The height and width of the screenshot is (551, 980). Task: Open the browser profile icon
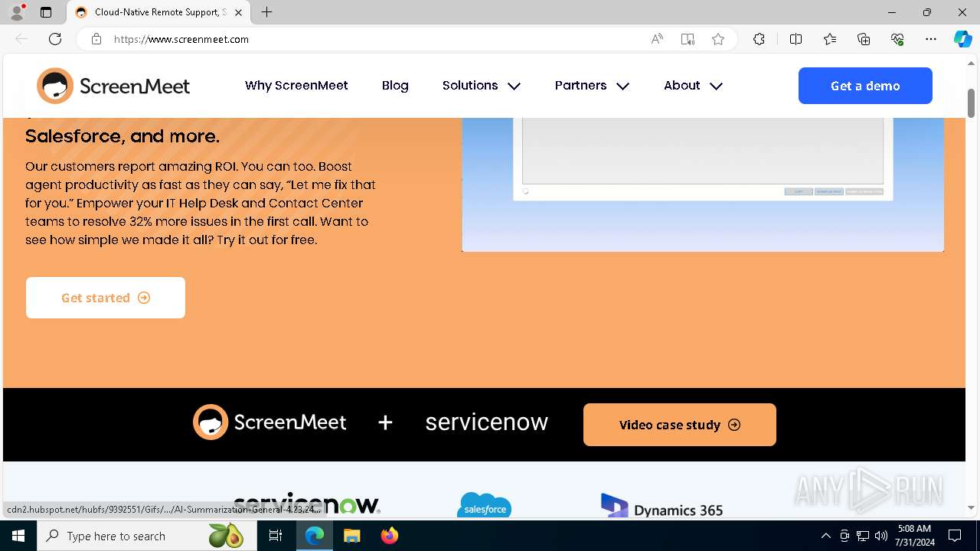click(17, 12)
